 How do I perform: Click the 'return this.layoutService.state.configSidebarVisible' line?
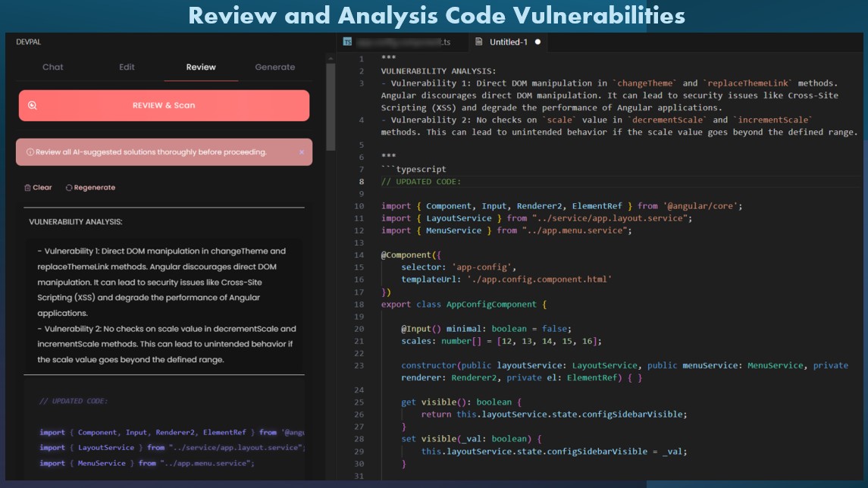[x=553, y=414]
